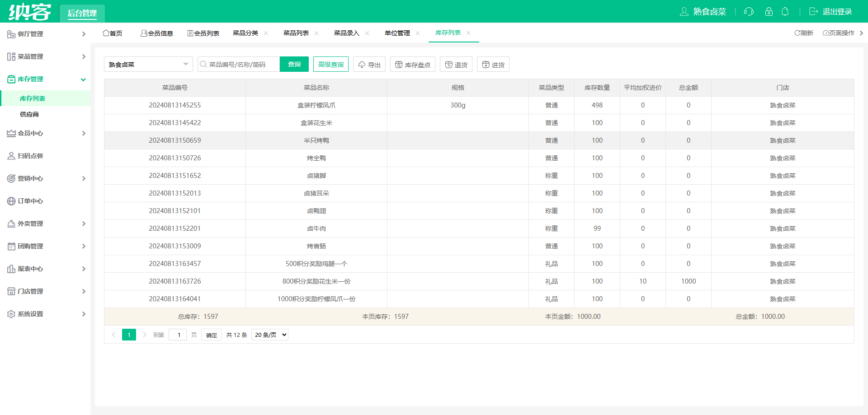Click the lock icon in header
Screen dimensions: 868x415
(x=769, y=12)
